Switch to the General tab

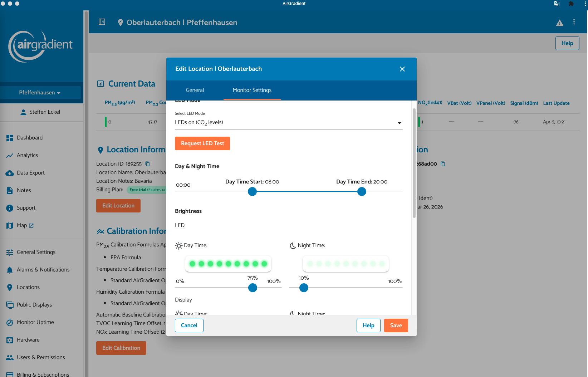[195, 90]
